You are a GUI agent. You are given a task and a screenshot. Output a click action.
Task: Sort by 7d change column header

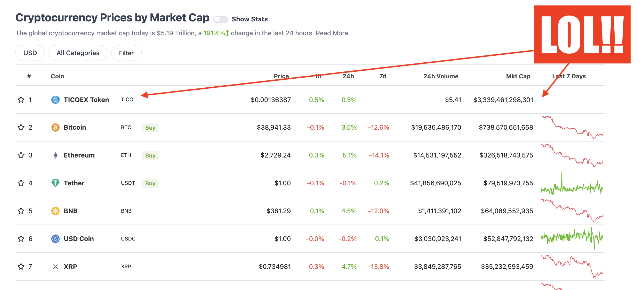pos(383,76)
